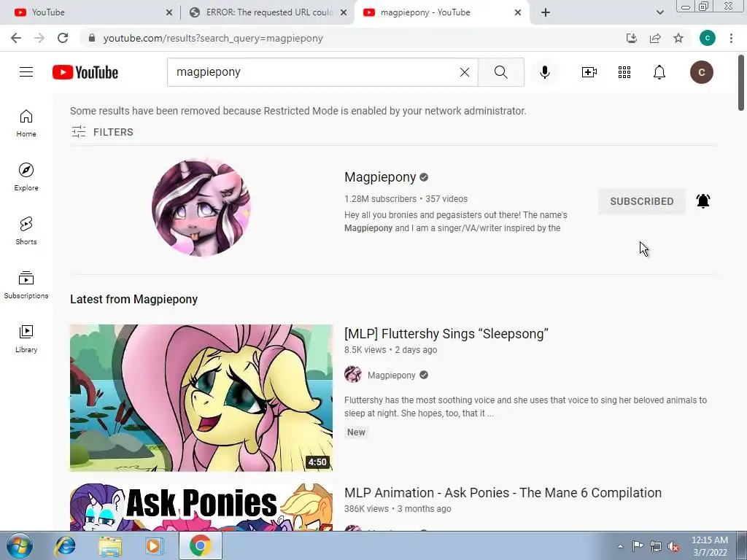Open Library in the sidebar
Viewport: 747px width, 560px height.
(x=26, y=338)
